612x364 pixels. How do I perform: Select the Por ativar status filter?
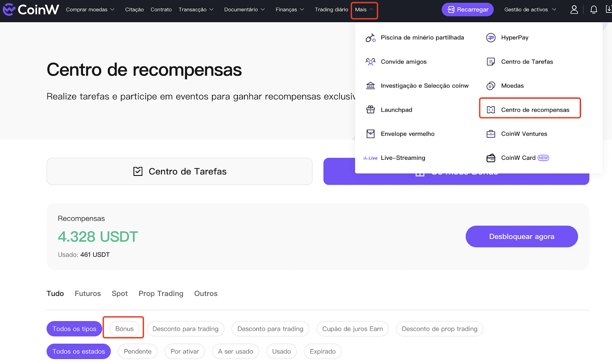(185, 351)
